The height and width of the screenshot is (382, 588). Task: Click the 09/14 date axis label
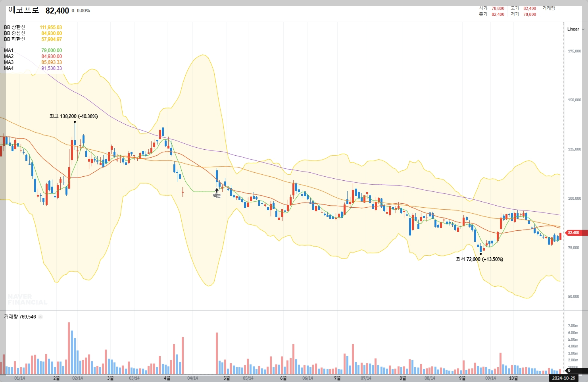pos(490,378)
